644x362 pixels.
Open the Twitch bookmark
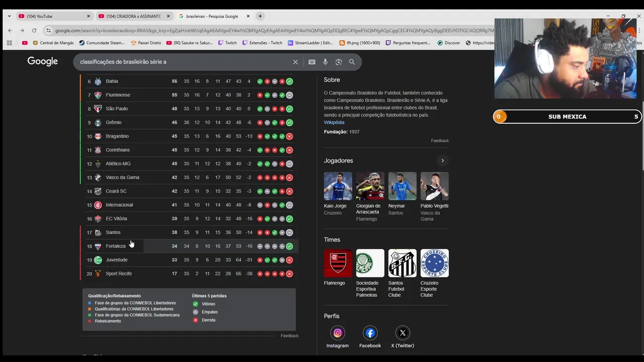click(x=227, y=43)
